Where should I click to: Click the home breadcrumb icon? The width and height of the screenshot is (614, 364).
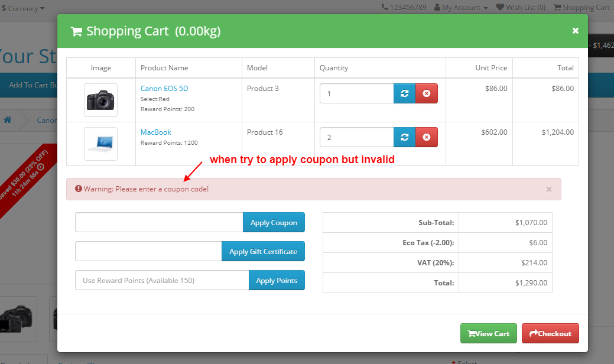[7, 119]
